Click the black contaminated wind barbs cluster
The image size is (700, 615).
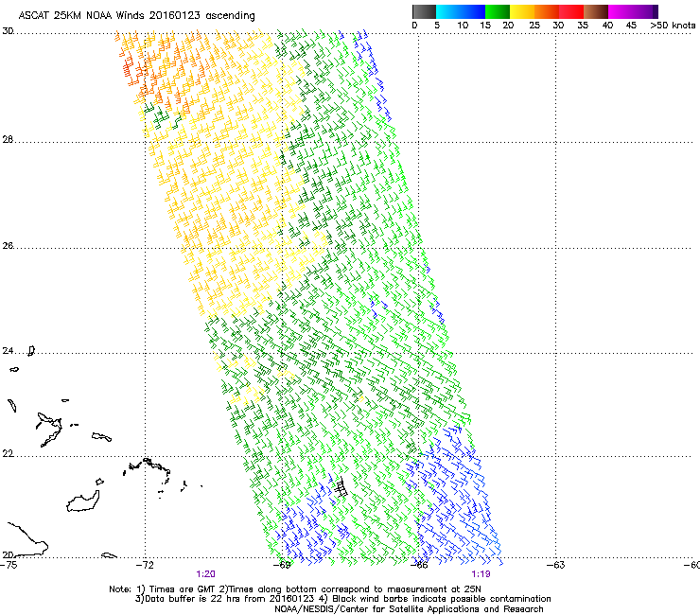pyautogui.click(x=341, y=487)
